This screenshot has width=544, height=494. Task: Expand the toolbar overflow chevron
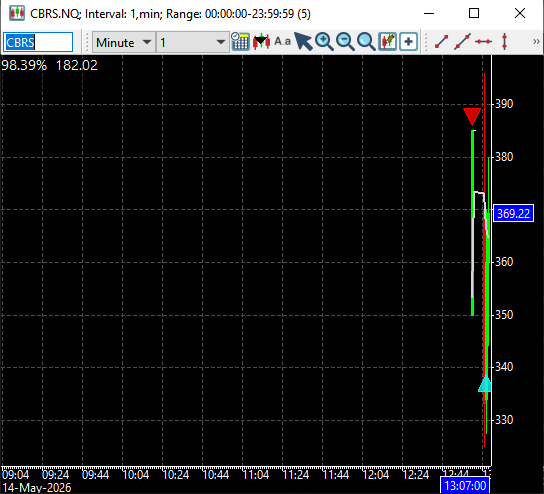536,42
